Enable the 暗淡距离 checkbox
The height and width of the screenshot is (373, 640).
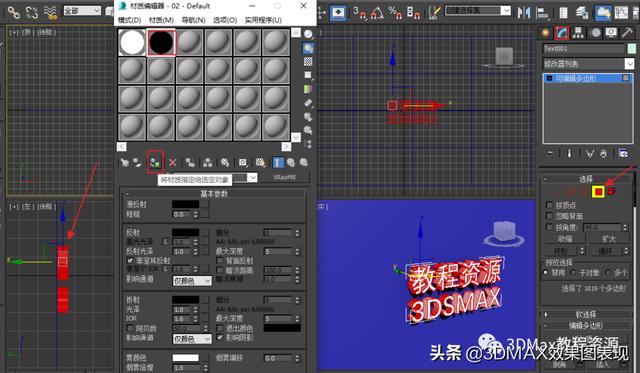click(x=220, y=270)
